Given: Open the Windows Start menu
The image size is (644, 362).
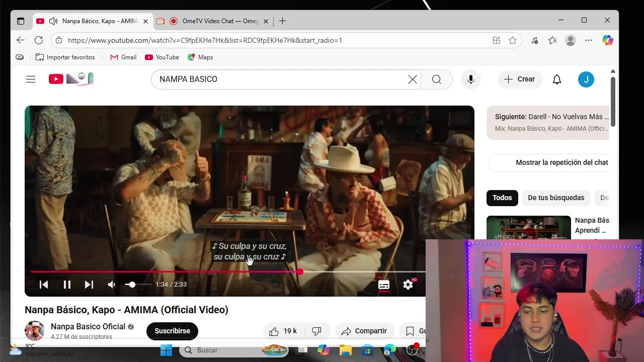Looking at the screenshot, I should pos(166,350).
